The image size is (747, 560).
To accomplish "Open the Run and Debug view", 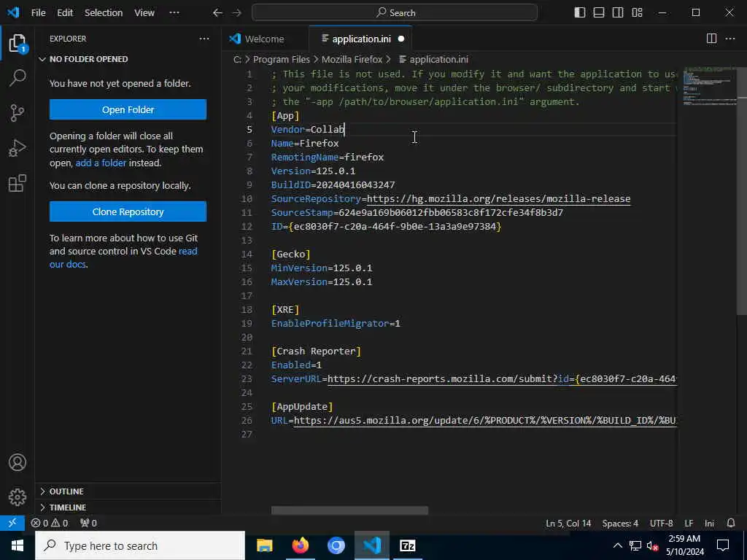I will pyautogui.click(x=18, y=148).
